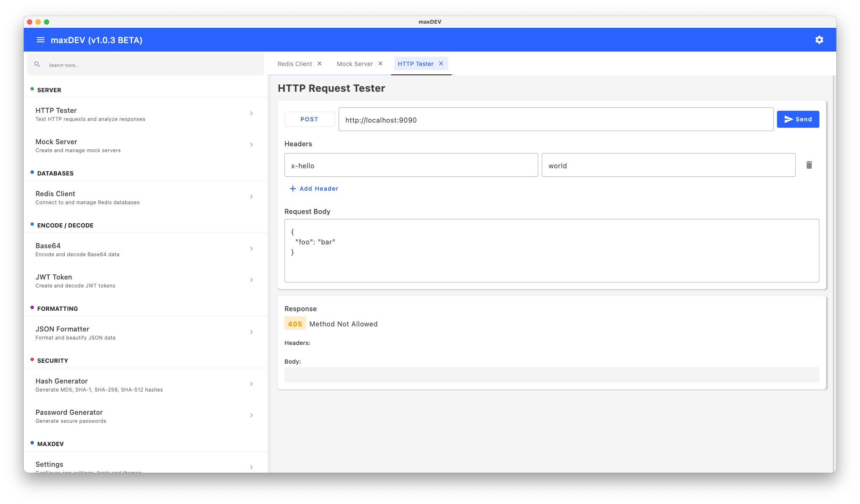The image size is (860, 504).
Task: Click the yellow macOS minimize button
Action: pyautogui.click(x=38, y=22)
